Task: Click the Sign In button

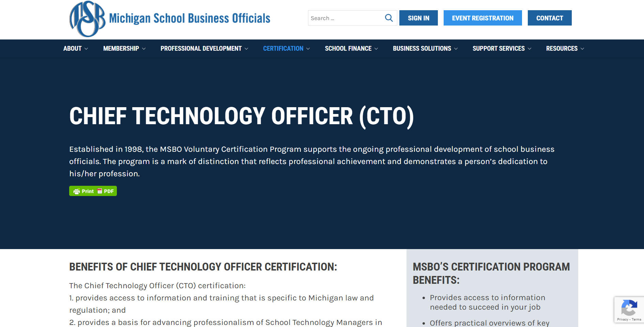Action: [418, 18]
